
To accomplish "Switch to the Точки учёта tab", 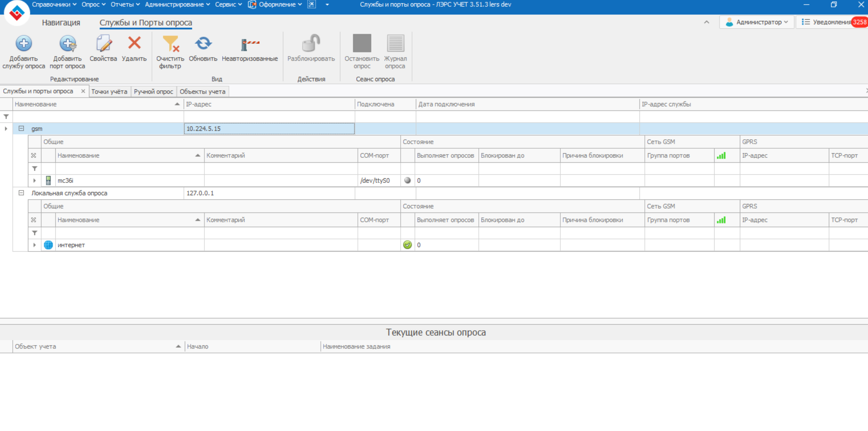I will 109,92.
